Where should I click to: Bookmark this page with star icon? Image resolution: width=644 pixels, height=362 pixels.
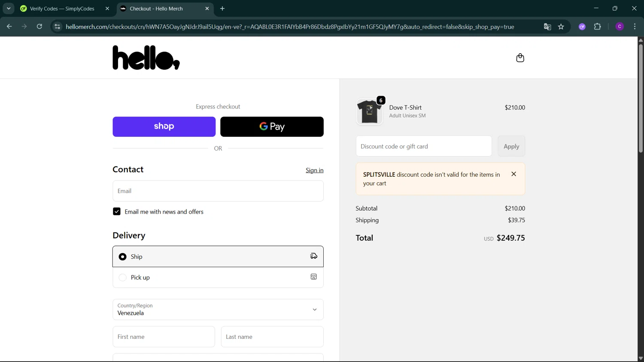tap(561, 27)
